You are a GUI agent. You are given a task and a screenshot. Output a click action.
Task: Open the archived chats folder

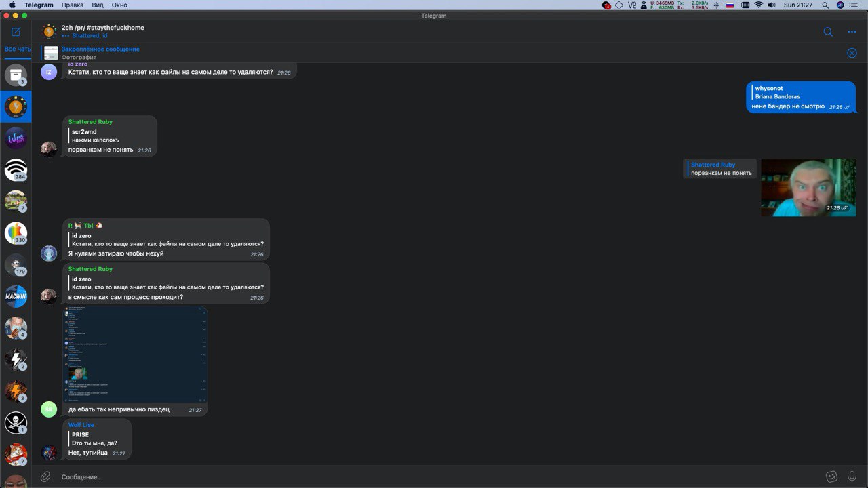coord(16,75)
